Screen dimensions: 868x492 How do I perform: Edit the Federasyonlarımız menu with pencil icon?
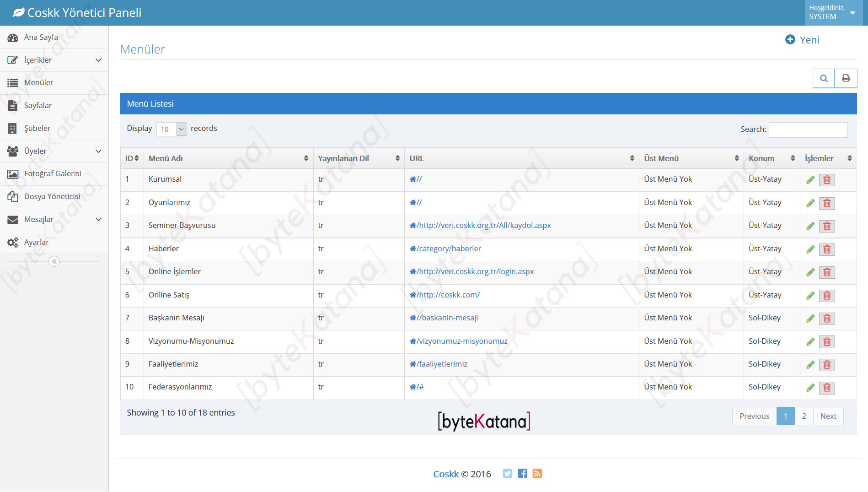point(810,388)
